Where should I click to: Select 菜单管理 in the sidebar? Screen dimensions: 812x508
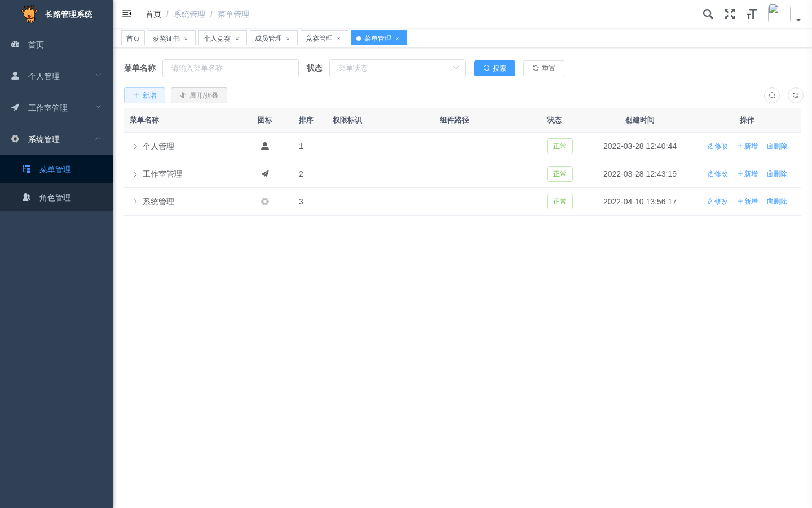(x=56, y=169)
